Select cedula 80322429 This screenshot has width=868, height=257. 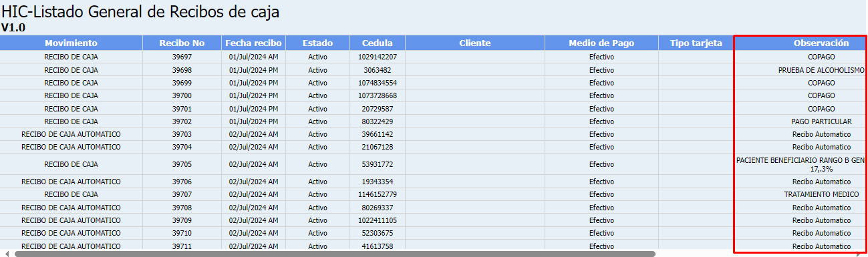(378, 121)
